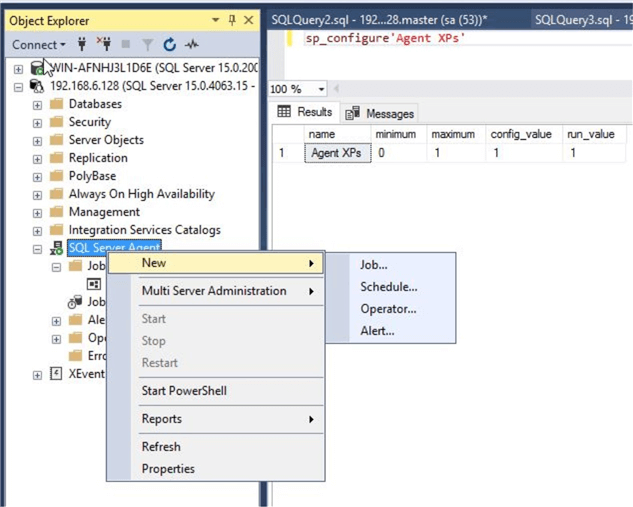The image size is (633, 507).
Task: Expand the Replication node
Action: click(x=37, y=159)
